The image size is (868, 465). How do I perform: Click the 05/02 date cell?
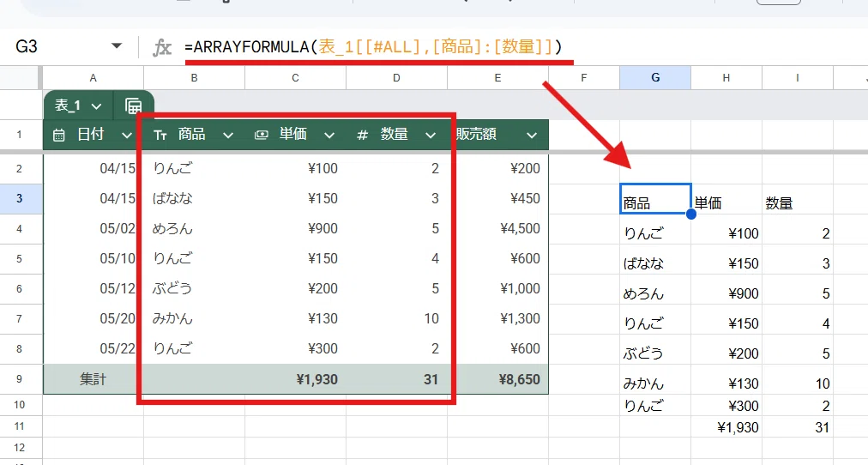(x=93, y=228)
